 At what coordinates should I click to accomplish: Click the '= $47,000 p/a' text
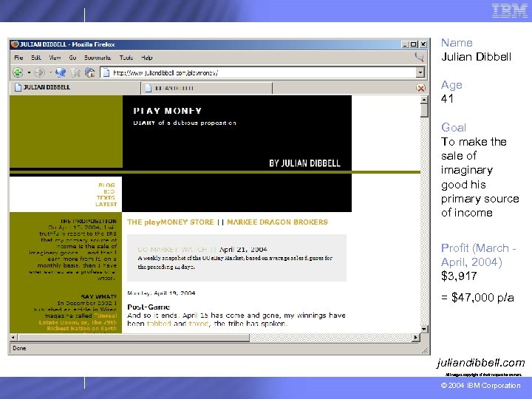tap(477, 298)
